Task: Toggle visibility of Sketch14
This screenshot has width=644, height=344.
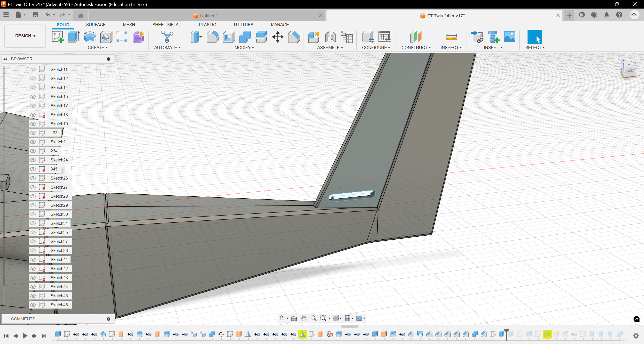Action: coord(33,88)
